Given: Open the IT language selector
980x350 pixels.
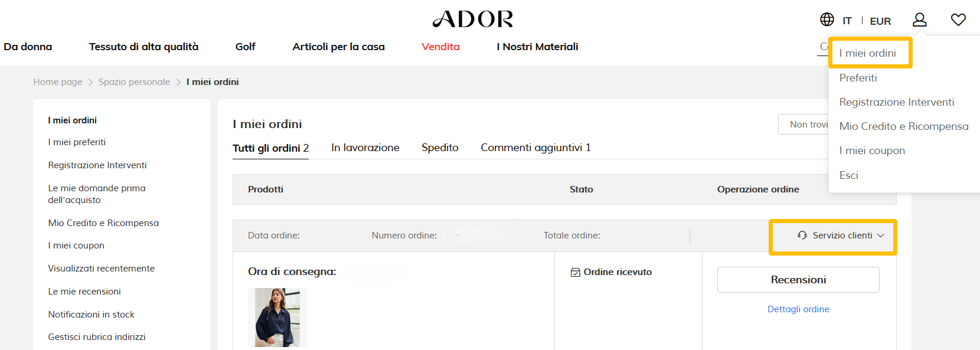Looking at the screenshot, I should coord(847,21).
